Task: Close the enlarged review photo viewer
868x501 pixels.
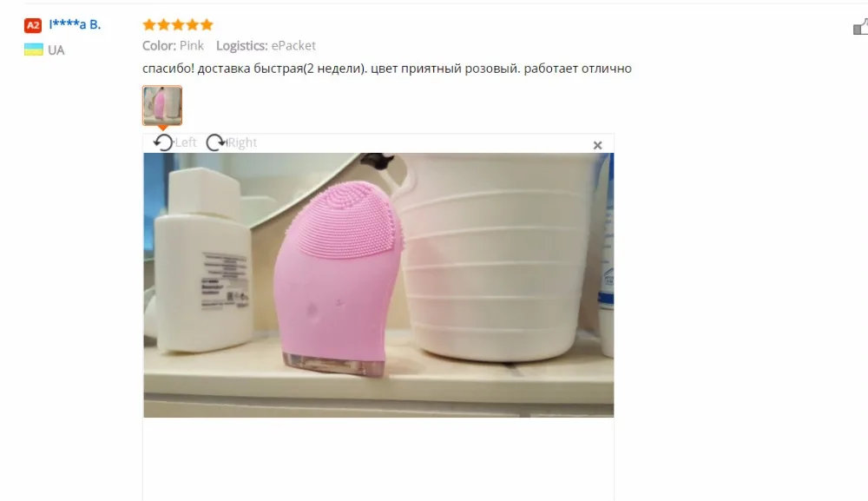Action: click(x=597, y=145)
